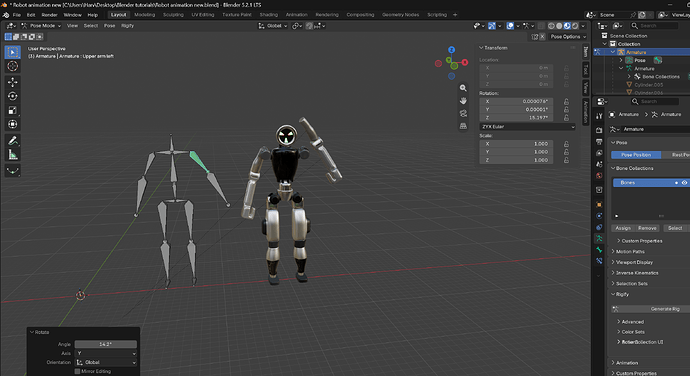Screen dimensions: 690x376
Task: Select the Breakdowner pose tool
Action: click(12, 171)
